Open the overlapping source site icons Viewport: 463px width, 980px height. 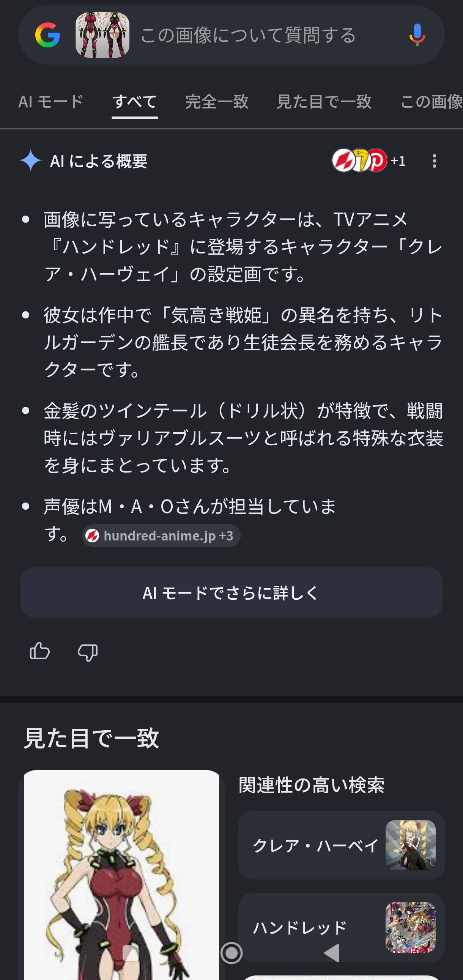click(x=359, y=160)
